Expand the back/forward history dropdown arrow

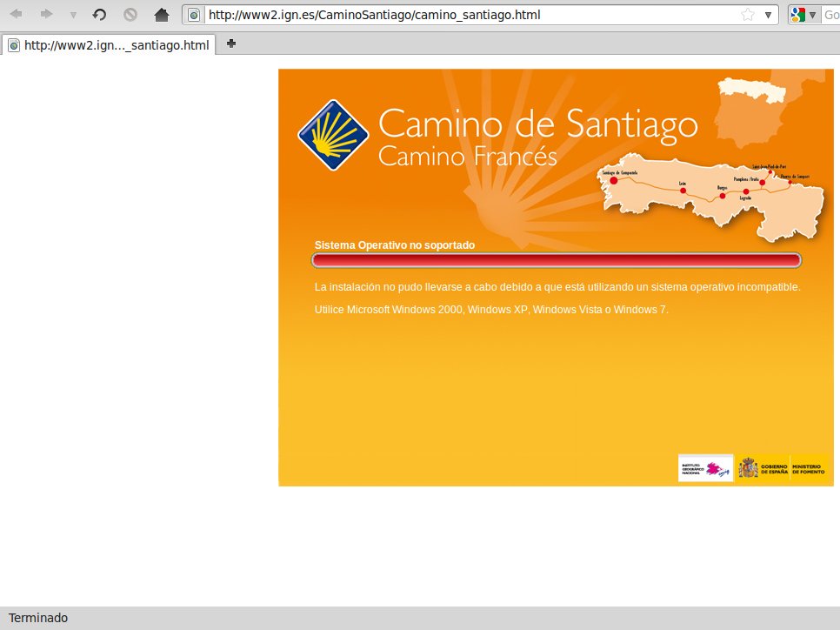(73, 16)
